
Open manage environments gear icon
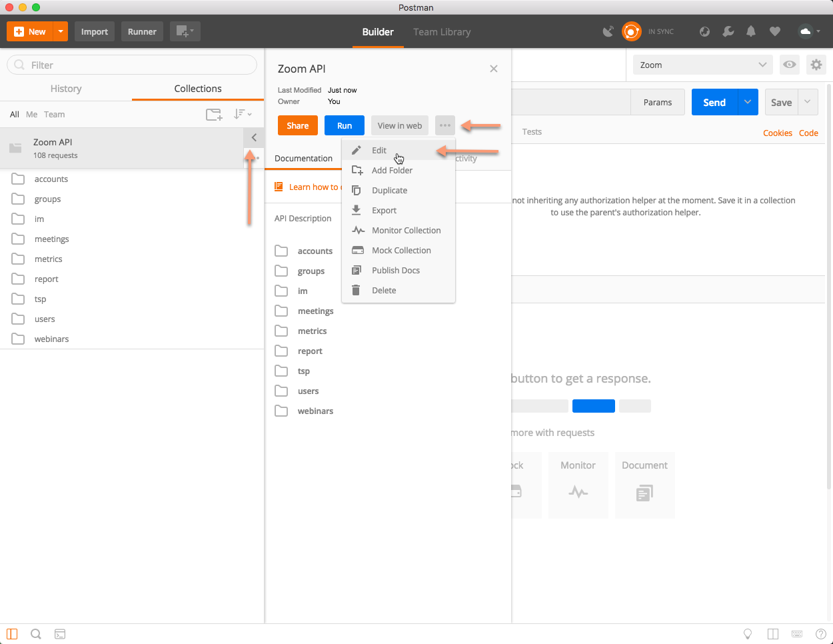click(x=816, y=65)
